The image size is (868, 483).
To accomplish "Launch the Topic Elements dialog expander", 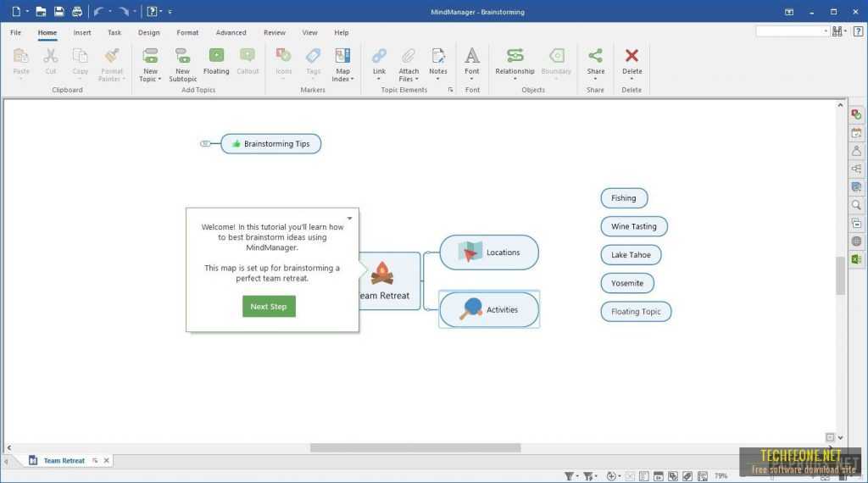I will click(x=451, y=90).
